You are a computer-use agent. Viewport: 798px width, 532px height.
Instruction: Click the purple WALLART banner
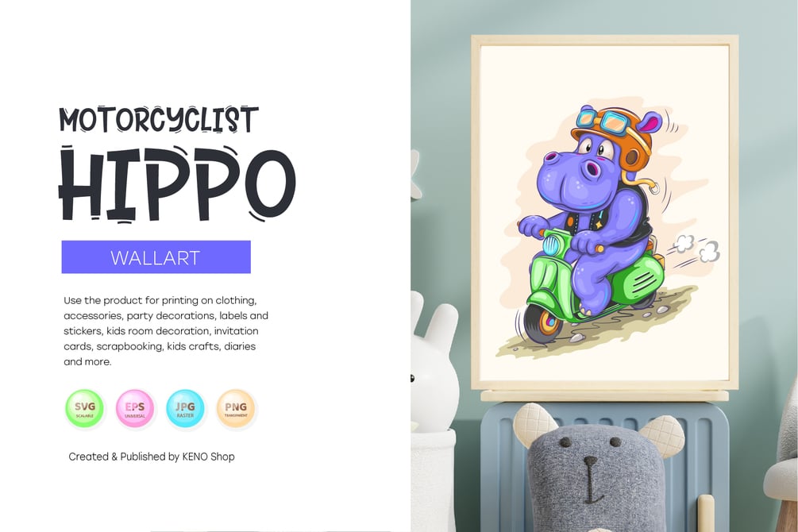pyautogui.click(x=156, y=257)
